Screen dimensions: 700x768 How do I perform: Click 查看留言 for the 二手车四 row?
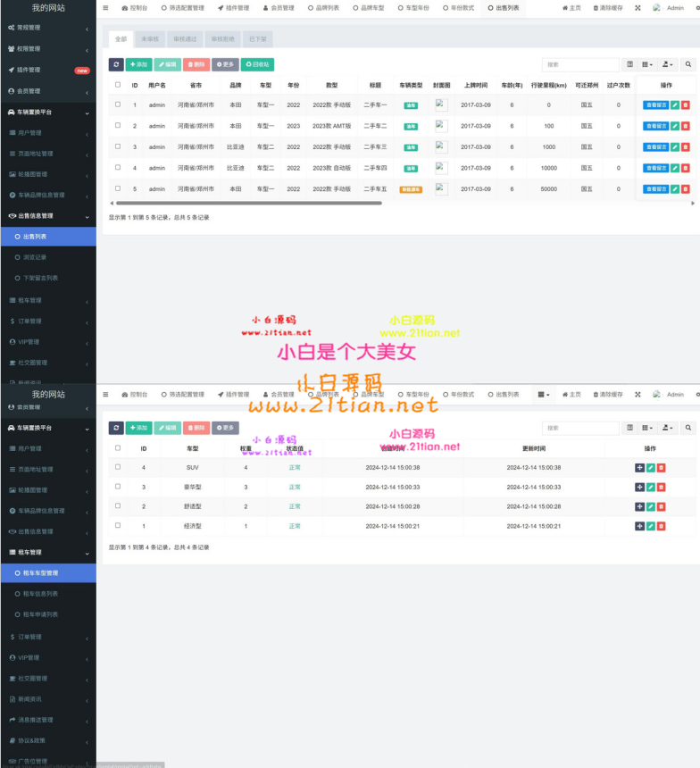(x=655, y=168)
